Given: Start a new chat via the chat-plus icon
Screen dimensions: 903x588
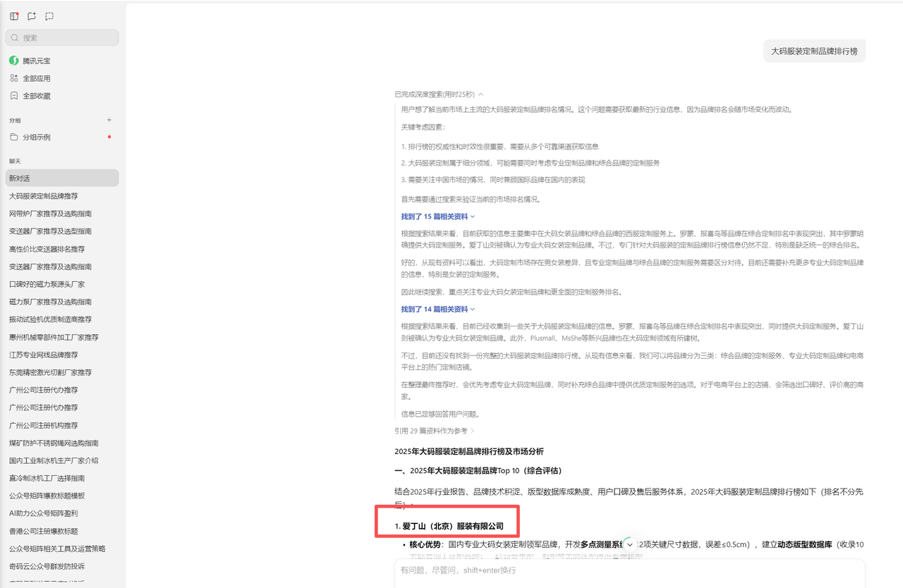Looking at the screenshot, I should click(32, 16).
